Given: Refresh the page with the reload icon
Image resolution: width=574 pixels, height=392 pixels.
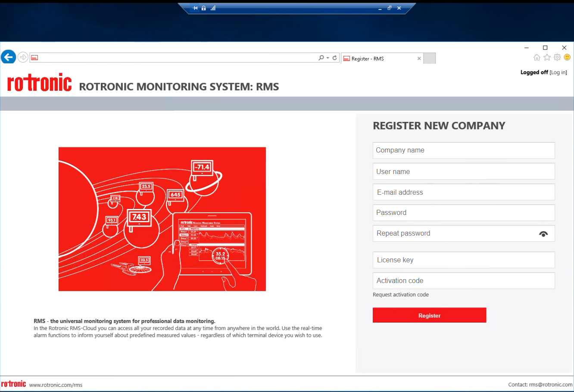Looking at the screenshot, I should [334, 58].
